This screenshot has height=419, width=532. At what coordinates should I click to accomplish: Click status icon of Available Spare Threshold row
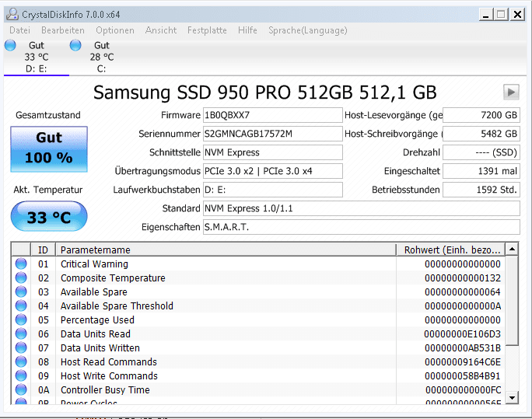click(x=21, y=306)
